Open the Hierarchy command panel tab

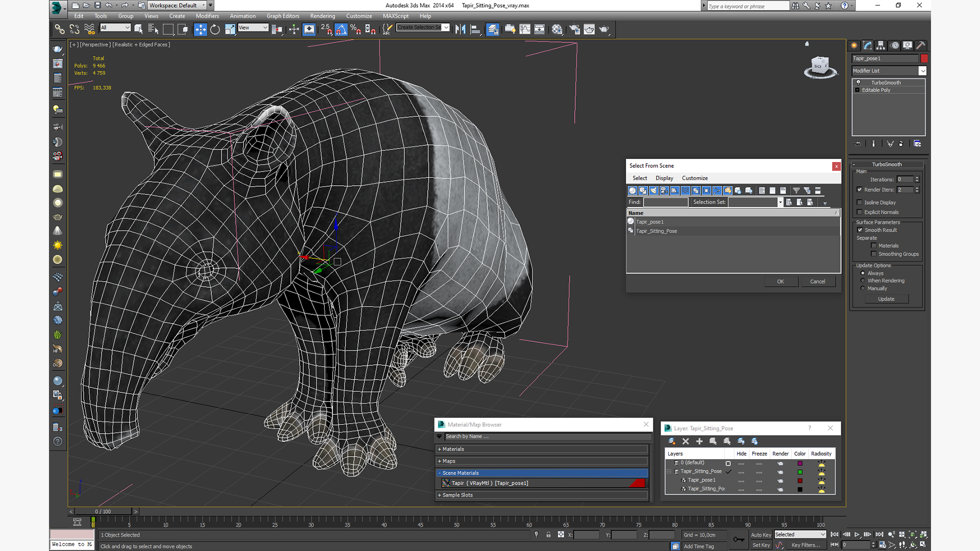(x=880, y=45)
